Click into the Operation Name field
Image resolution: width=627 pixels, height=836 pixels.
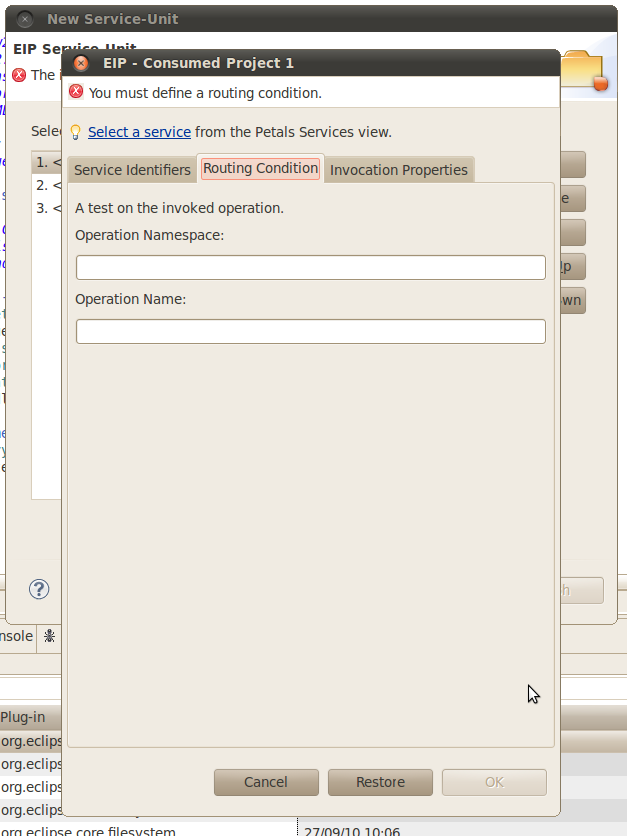[x=310, y=331]
